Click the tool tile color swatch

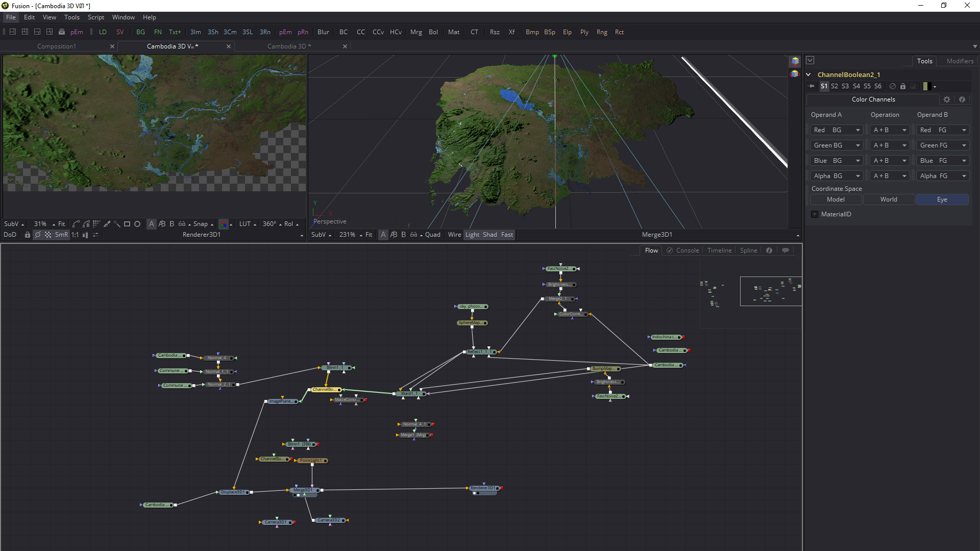[x=927, y=86]
